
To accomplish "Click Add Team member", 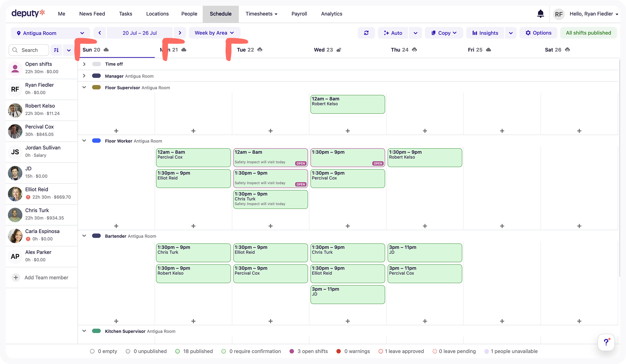I will coord(46,278).
